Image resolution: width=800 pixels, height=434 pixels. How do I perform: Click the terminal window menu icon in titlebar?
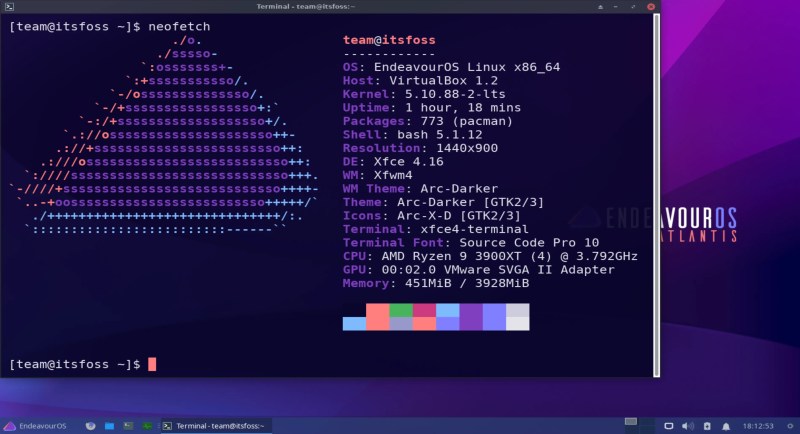pos(8,6)
